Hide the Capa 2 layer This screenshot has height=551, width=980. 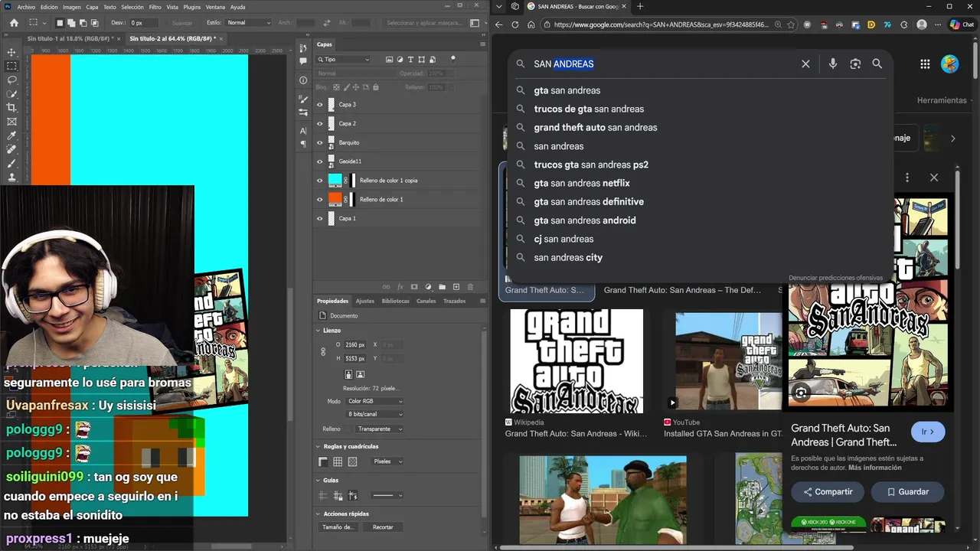coord(320,123)
